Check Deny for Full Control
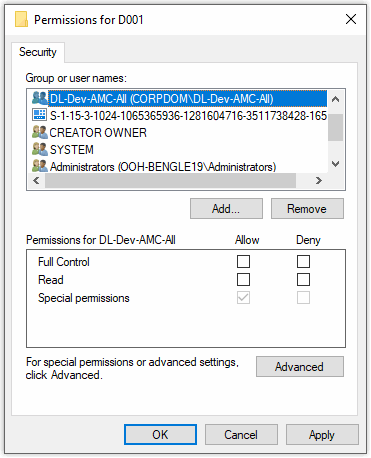This screenshot has height=458, width=371. [x=303, y=262]
